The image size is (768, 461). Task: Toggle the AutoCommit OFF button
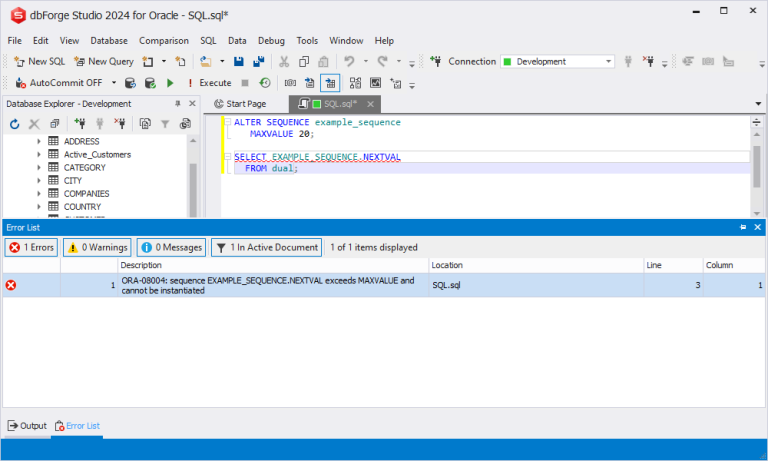pyautogui.click(x=59, y=83)
